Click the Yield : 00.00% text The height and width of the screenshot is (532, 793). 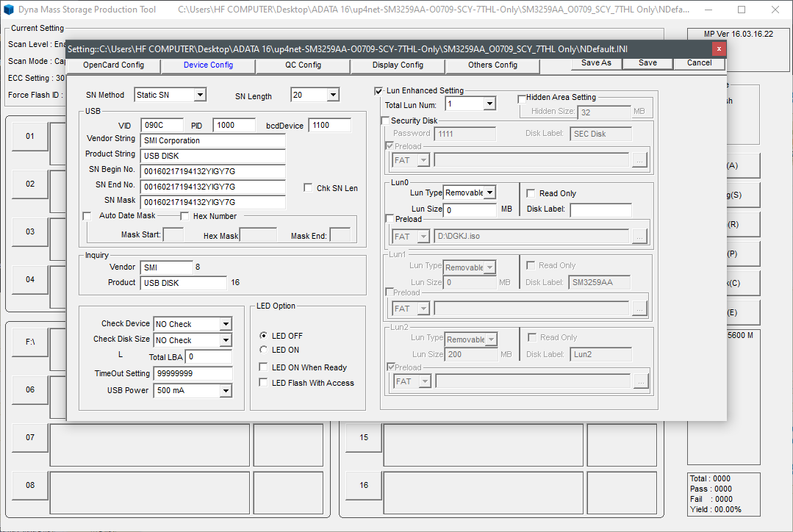716,509
